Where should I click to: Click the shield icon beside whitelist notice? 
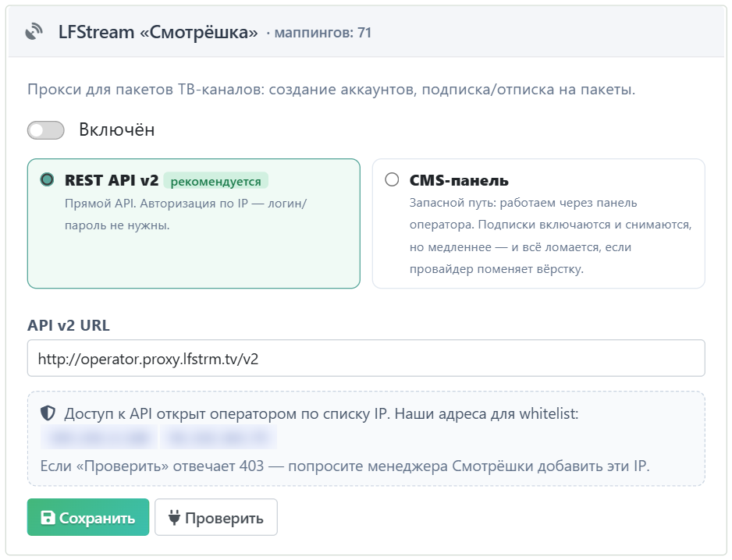point(48,413)
